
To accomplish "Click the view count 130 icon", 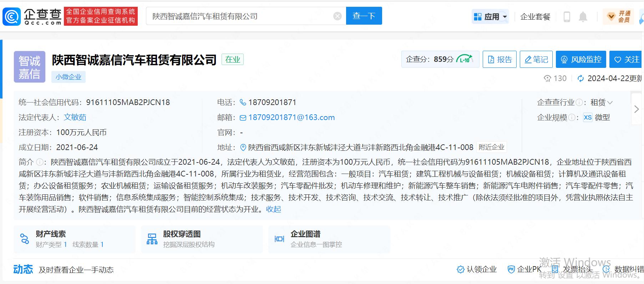I will [547, 78].
